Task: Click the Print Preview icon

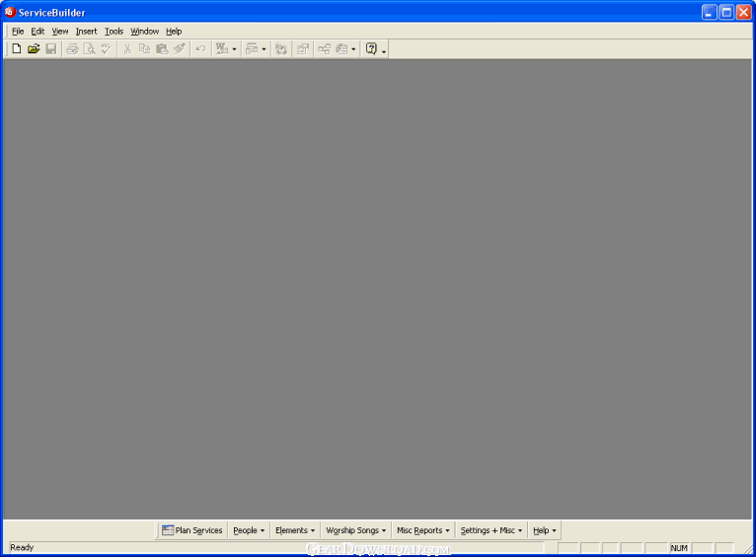Action: click(x=89, y=48)
